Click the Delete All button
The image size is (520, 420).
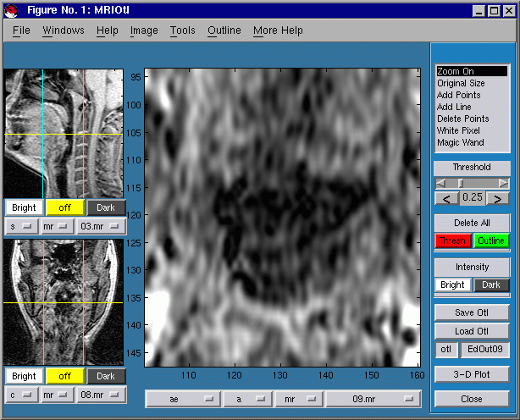pos(472,223)
